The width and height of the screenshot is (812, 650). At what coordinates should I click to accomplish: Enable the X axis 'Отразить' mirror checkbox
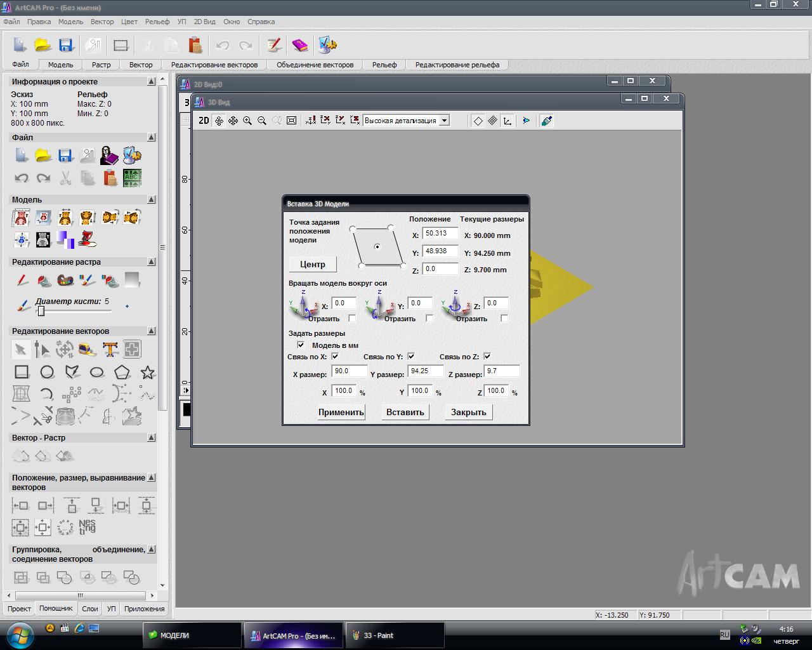coord(352,319)
